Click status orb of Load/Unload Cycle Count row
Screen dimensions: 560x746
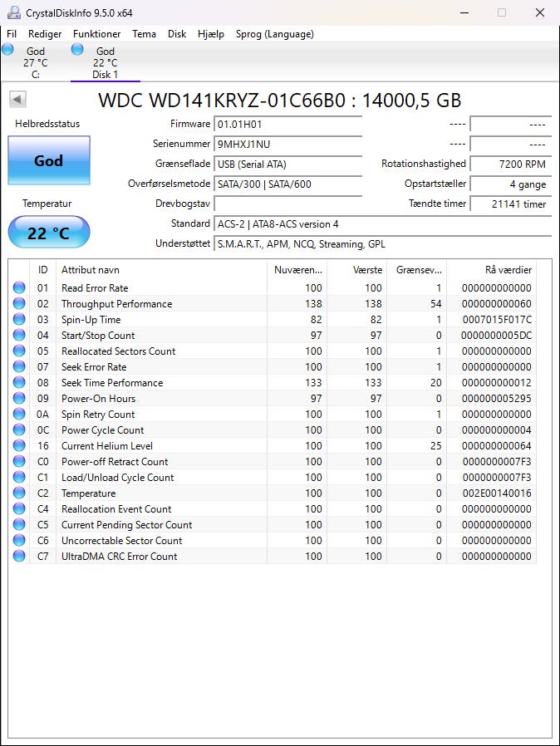pyautogui.click(x=19, y=477)
